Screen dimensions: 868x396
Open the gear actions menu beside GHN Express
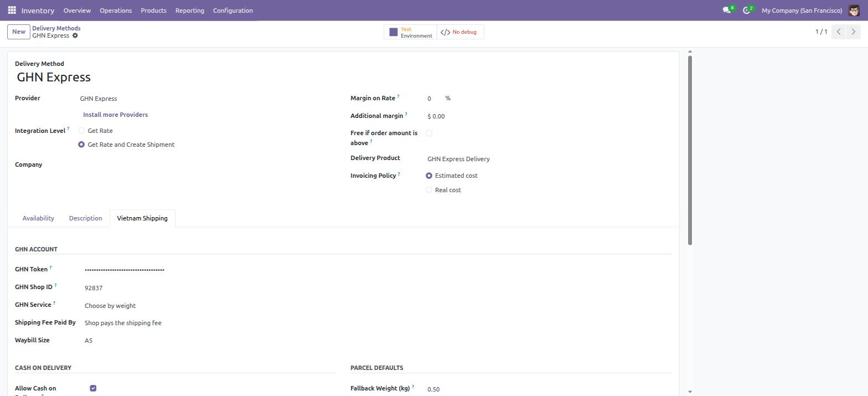[75, 35]
